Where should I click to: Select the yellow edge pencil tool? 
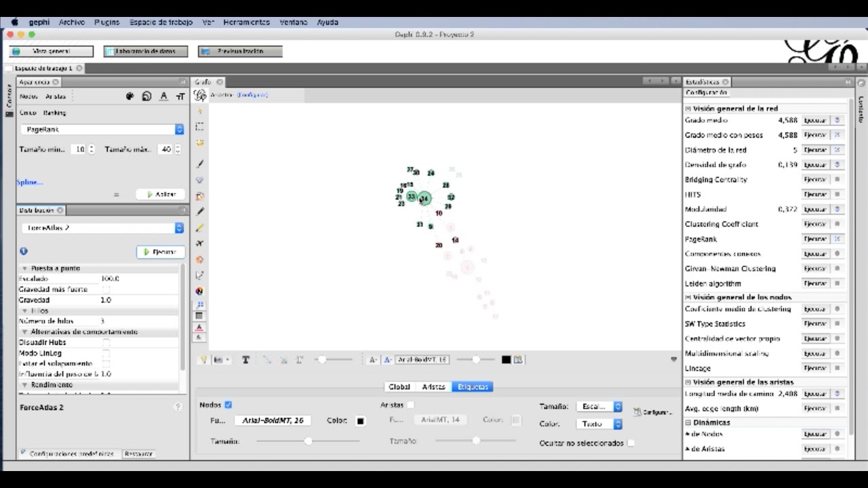pyautogui.click(x=199, y=228)
